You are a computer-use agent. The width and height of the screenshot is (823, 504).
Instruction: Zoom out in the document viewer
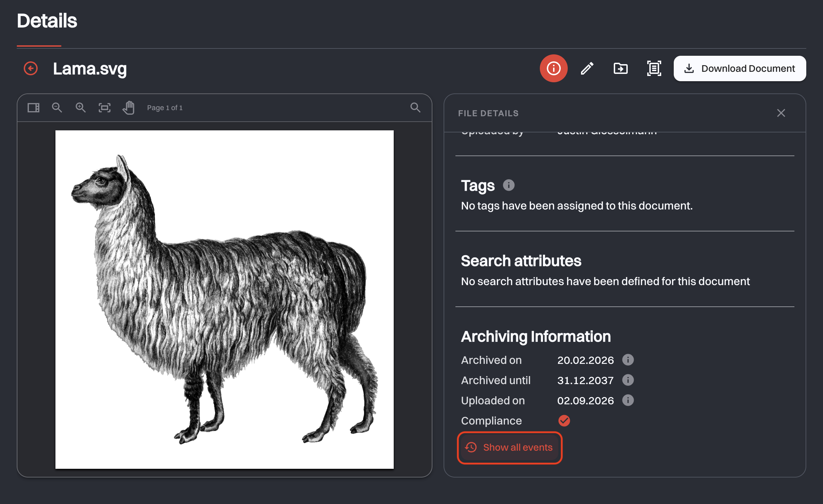click(x=57, y=108)
